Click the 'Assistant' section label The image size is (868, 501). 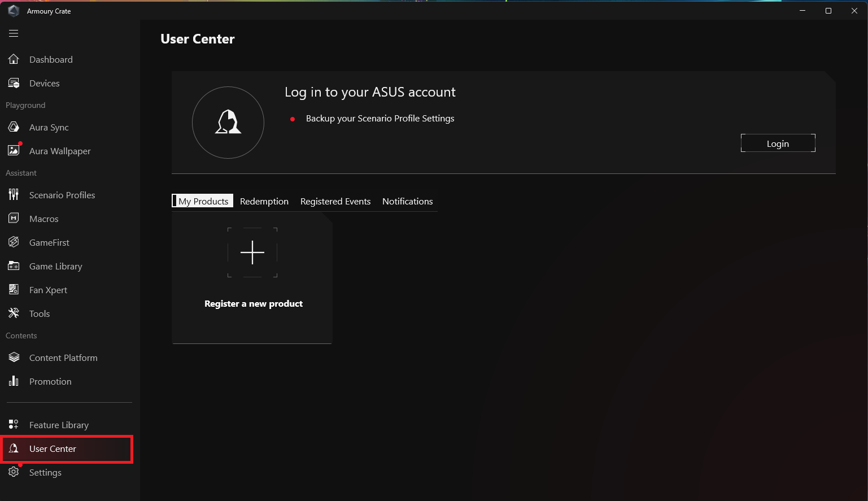click(x=21, y=173)
